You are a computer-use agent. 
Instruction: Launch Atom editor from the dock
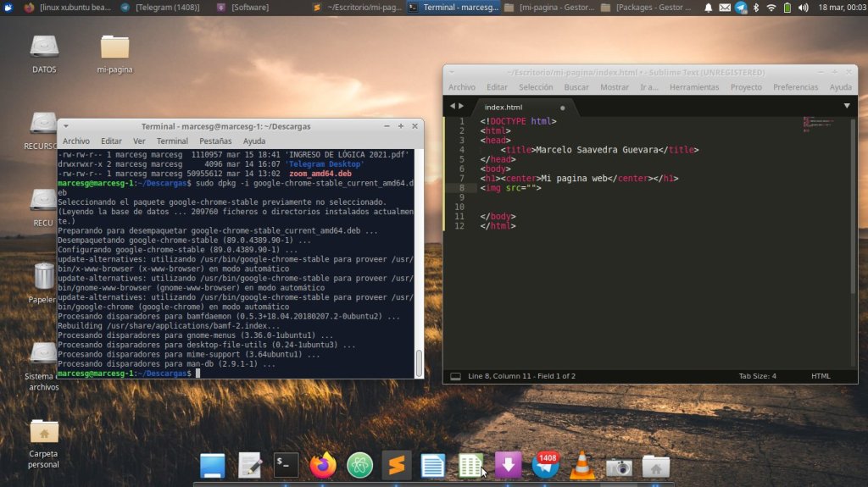(x=359, y=465)
